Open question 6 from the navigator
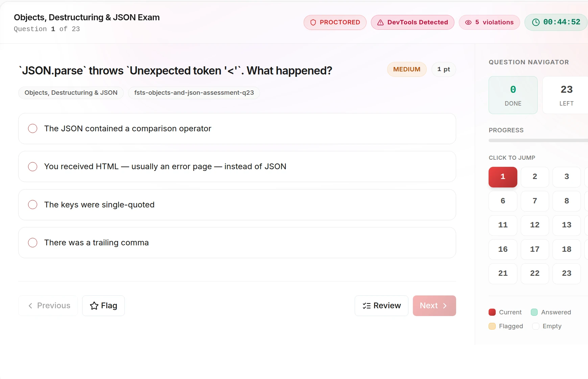Image resolution: width=588 pixels, height=379 pixels. (503, 201)
